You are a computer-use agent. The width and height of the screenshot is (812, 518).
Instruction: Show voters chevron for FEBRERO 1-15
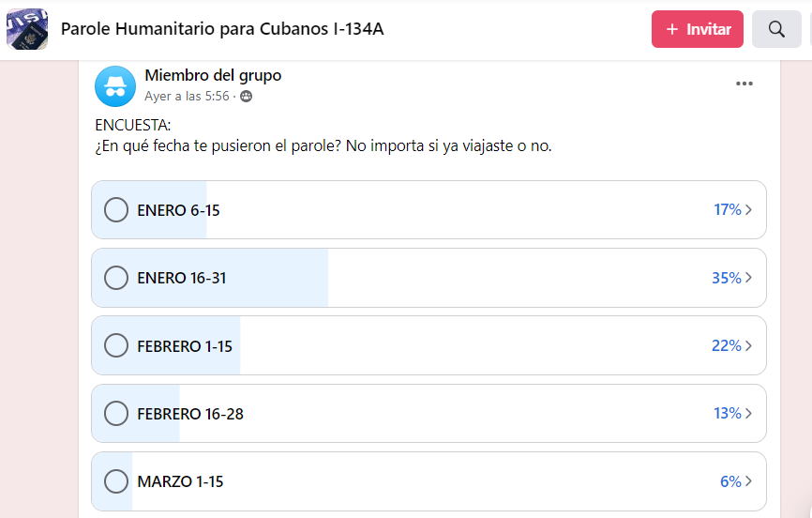tap(749, 345)
